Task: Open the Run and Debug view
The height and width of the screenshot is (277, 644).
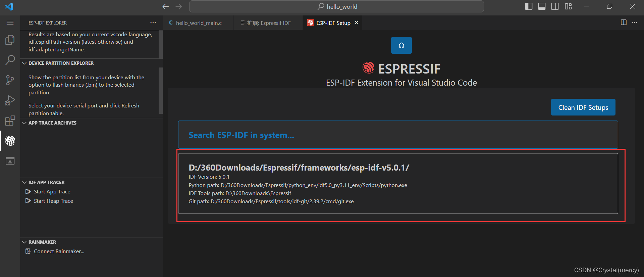Action: 10,100
